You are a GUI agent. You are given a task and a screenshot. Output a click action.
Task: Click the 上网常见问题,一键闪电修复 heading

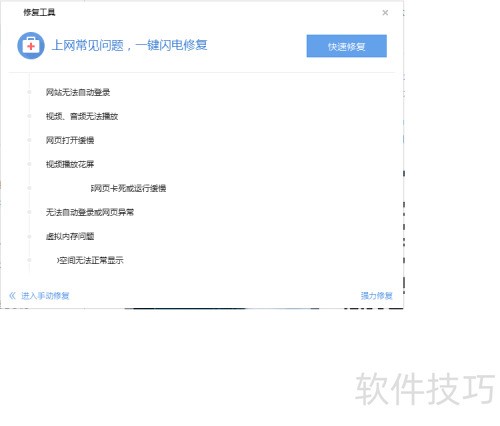(x=129, y=45)
